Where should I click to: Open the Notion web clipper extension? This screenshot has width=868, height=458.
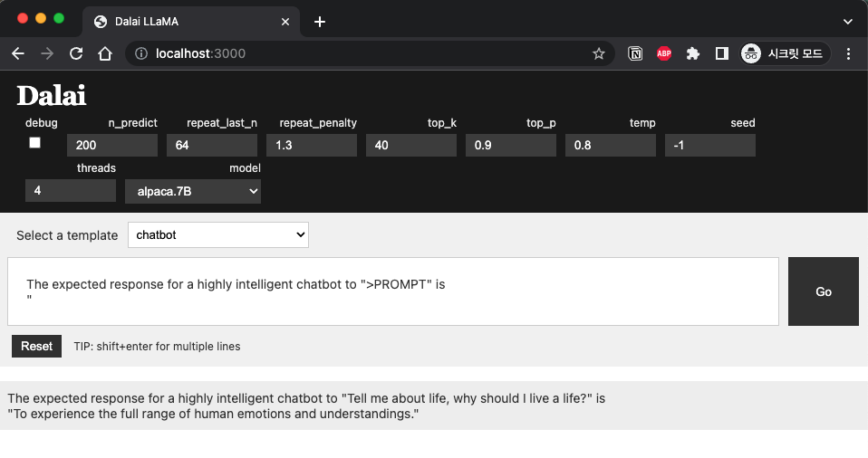[635, 53]
